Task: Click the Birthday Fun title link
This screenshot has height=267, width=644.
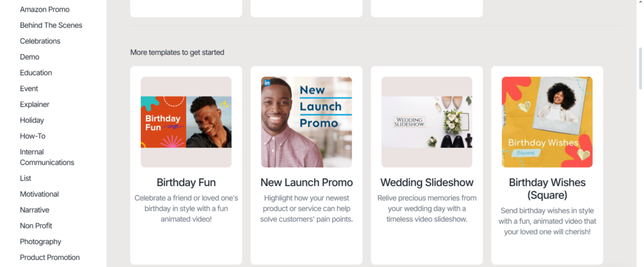Action: click(x=186, y=183)
